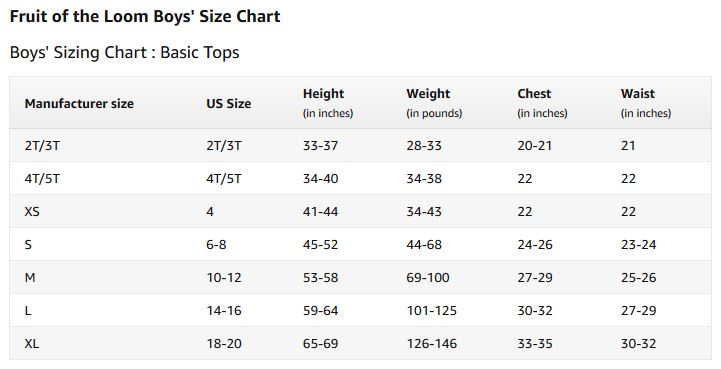The image size is (721, 369).
Task: Select the 30-32 waist measurement
Action: 638,344
